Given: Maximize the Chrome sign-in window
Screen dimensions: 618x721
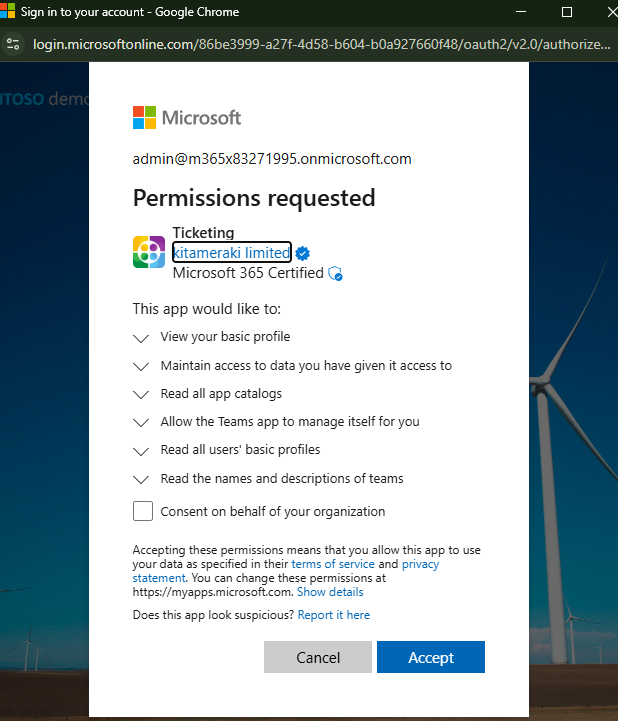Looking at the screenshot, I should click(x=567, y=11).
